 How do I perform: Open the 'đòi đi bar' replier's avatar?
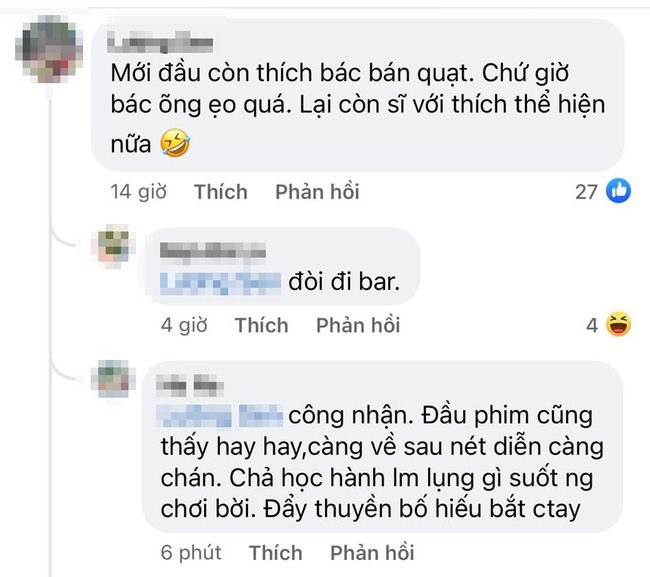(x=114, y=247)
